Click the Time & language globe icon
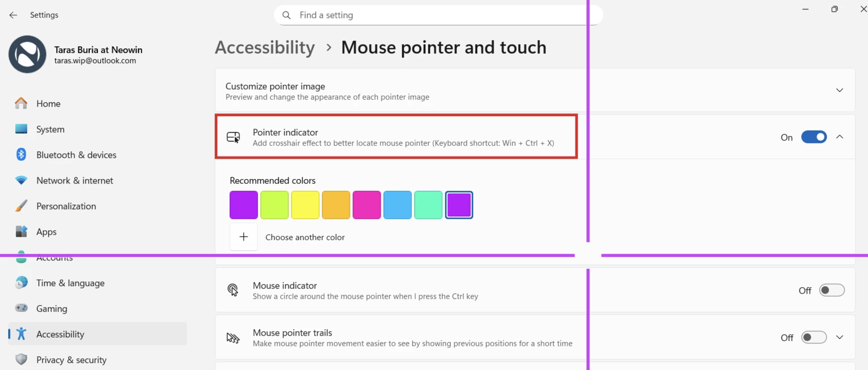 pos(21,283)
